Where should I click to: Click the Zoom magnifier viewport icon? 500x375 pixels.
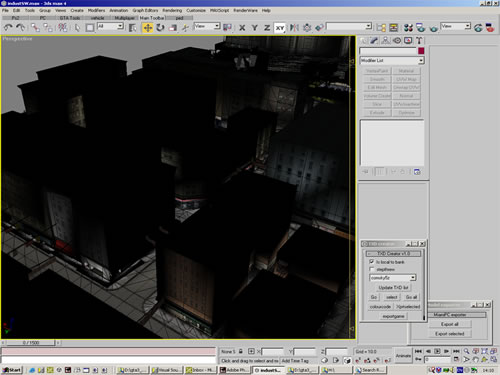[x=466, y=351]
